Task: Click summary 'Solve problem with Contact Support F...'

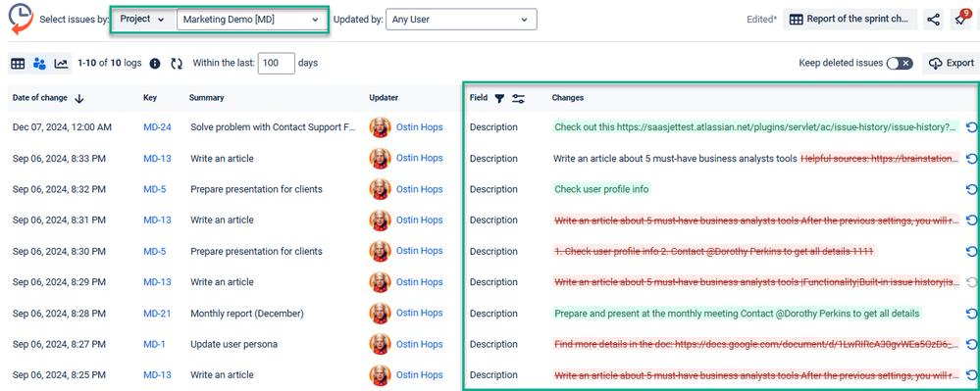Action: pos(273,126)
